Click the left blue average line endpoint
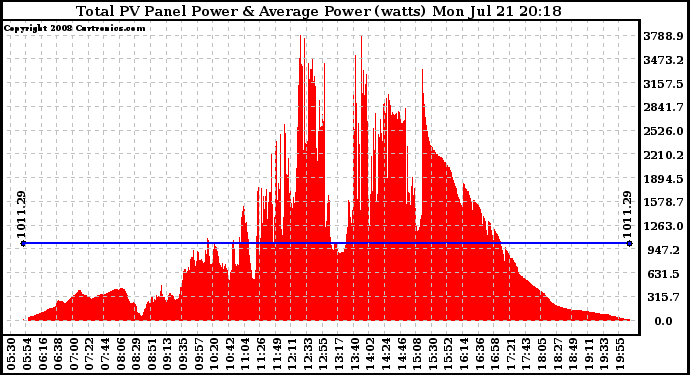The width and height of the screenshot is (690, 375). 23,243
